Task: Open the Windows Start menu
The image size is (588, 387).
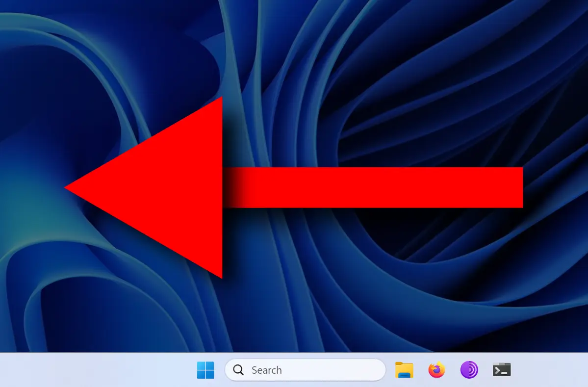Action: point(205,370)
